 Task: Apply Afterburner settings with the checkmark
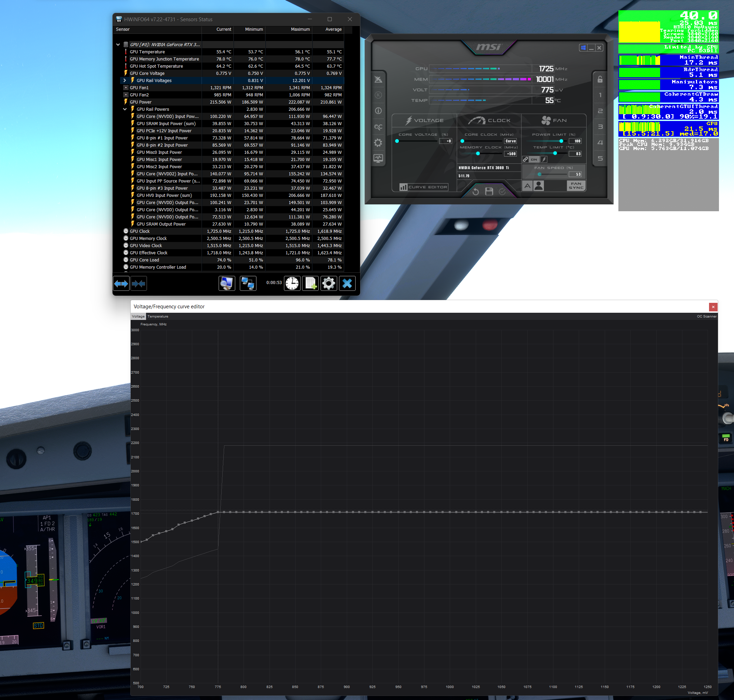click(x=502, y=192)
